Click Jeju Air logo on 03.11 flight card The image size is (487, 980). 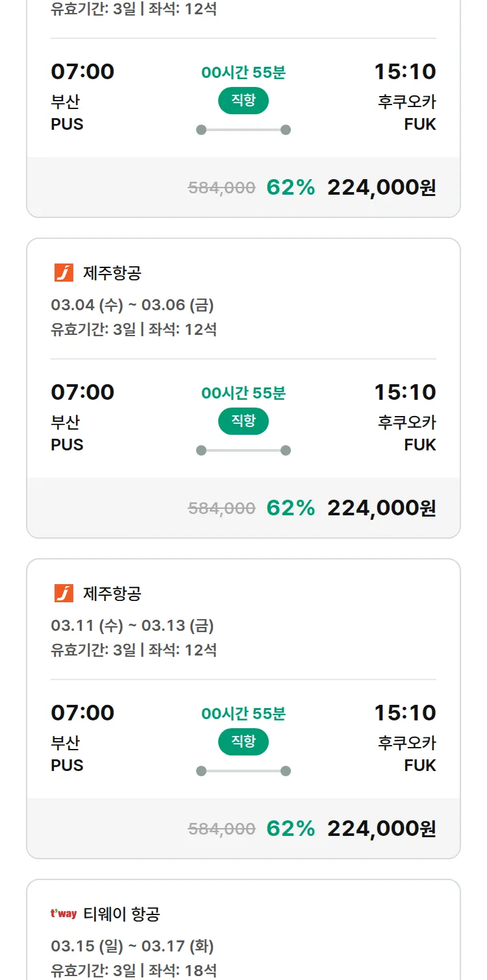[x=64, y=593]
